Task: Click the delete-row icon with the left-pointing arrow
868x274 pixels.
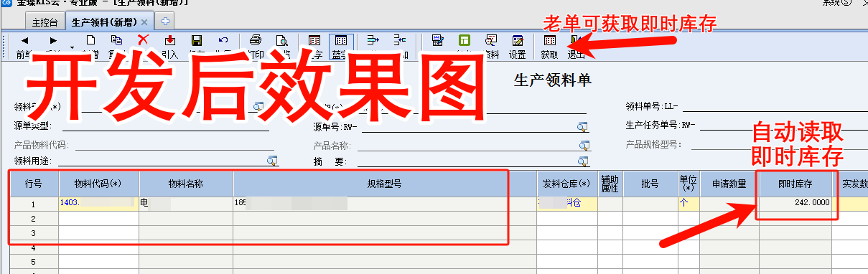Action: coord(400,41)
